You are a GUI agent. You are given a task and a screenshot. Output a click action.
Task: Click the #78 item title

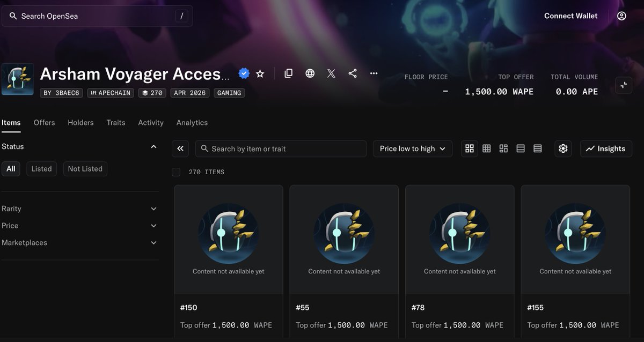click(x=418, y=308)
